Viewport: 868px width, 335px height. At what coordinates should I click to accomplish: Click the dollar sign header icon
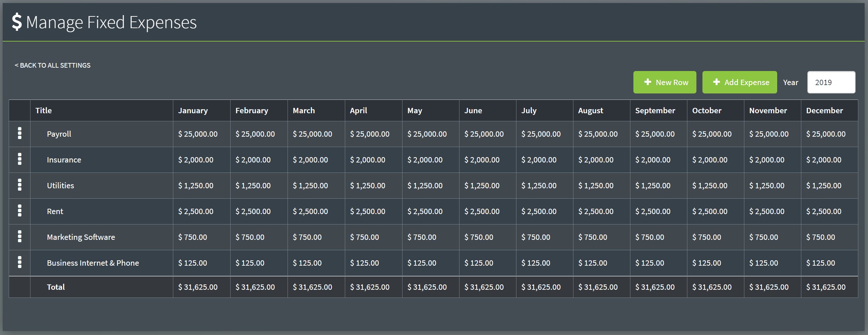(x=17, y=22)
